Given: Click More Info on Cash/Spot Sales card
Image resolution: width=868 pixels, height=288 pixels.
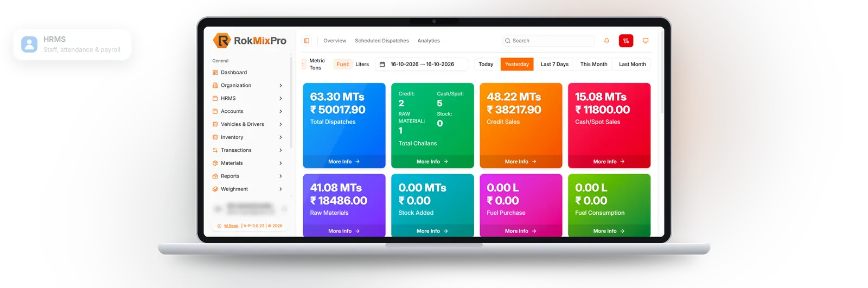Looking at the screenshot, I should [x=609, y=162].
